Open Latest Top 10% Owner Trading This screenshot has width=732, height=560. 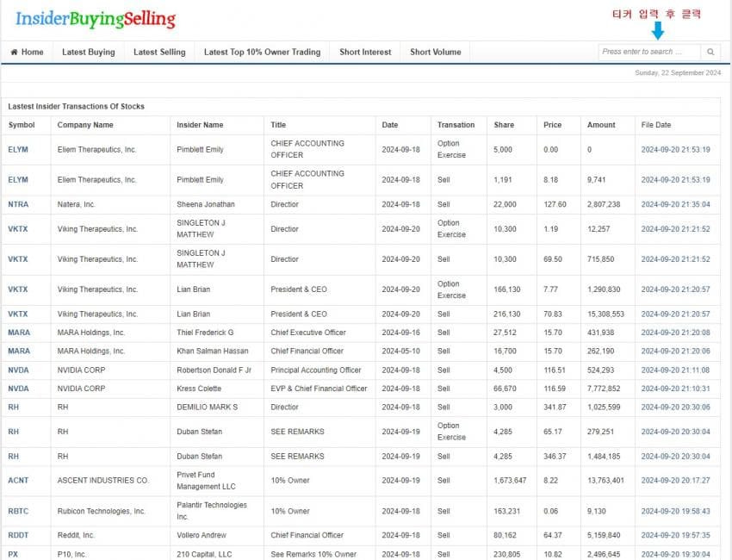pyautogui.click(x=262, y=52)
